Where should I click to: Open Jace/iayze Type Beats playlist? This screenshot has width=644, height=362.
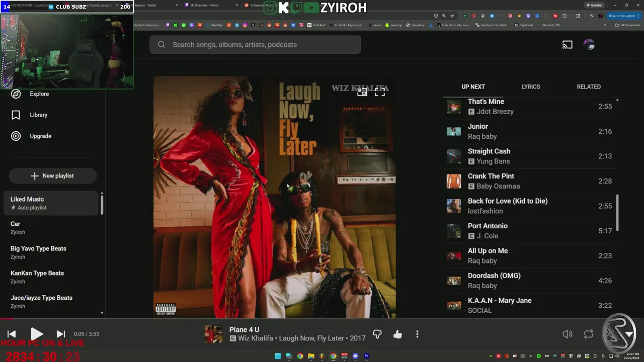click(x=51, y=302)
